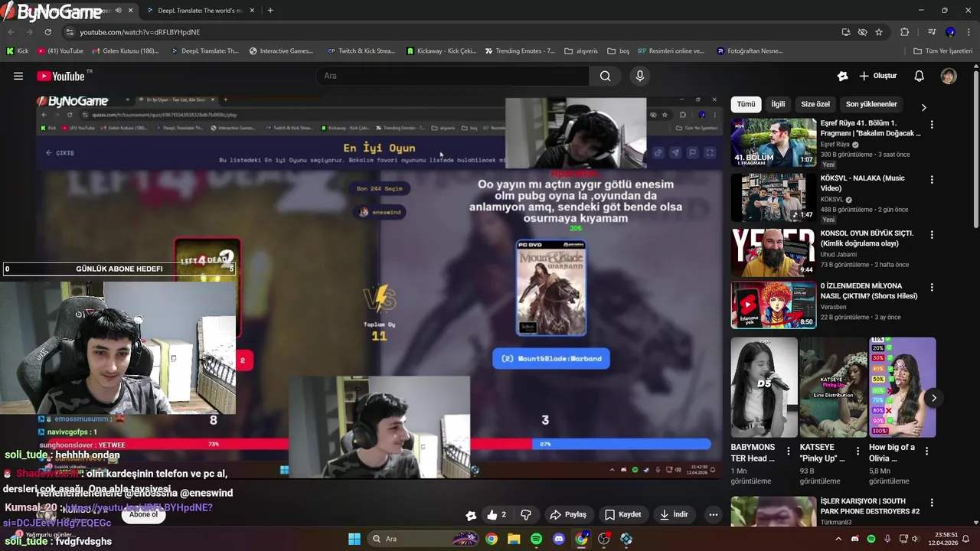Screen dimensions: 980x551
Task: Open BABYMONSTER short thumbnail
Action: pyautogui.click(x=764, y=387)
